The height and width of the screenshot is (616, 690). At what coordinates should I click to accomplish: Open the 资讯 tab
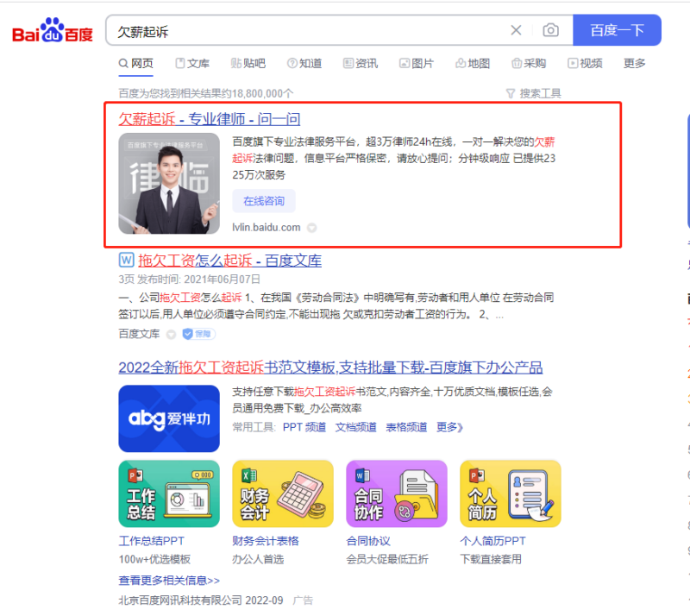361,63
